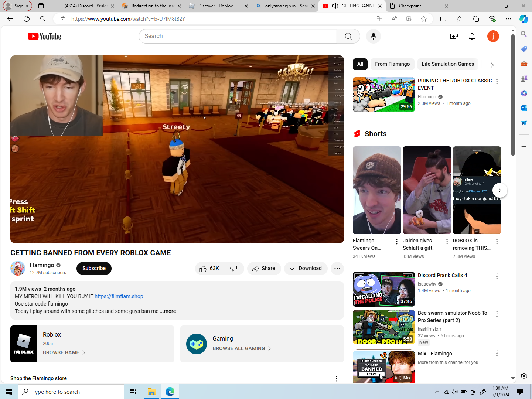532x399 pixels.
Task: Expand the video description with more
Action: point(168,311)
